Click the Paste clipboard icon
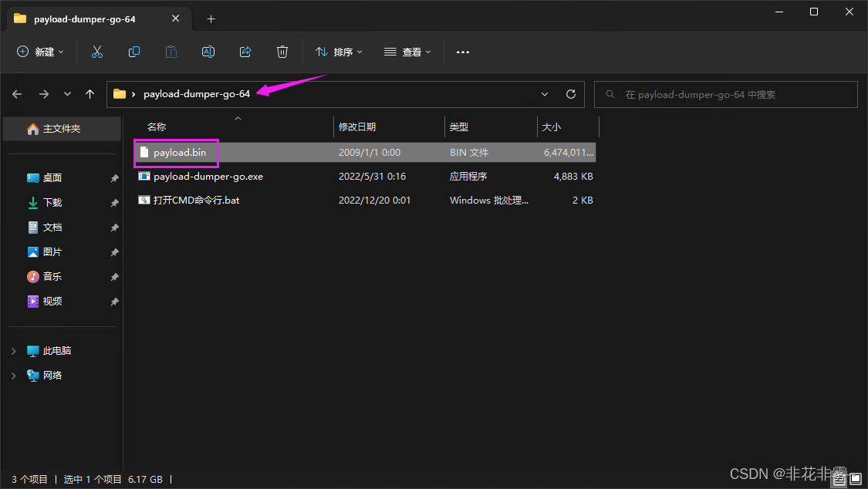 [171, 52]
